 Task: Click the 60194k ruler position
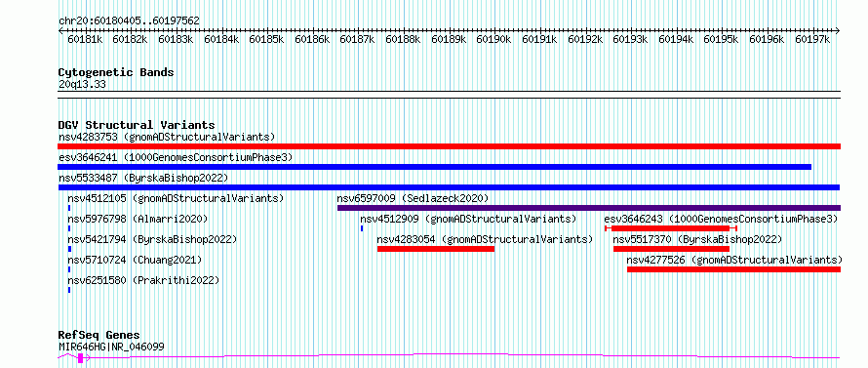[x=675, y=39]
